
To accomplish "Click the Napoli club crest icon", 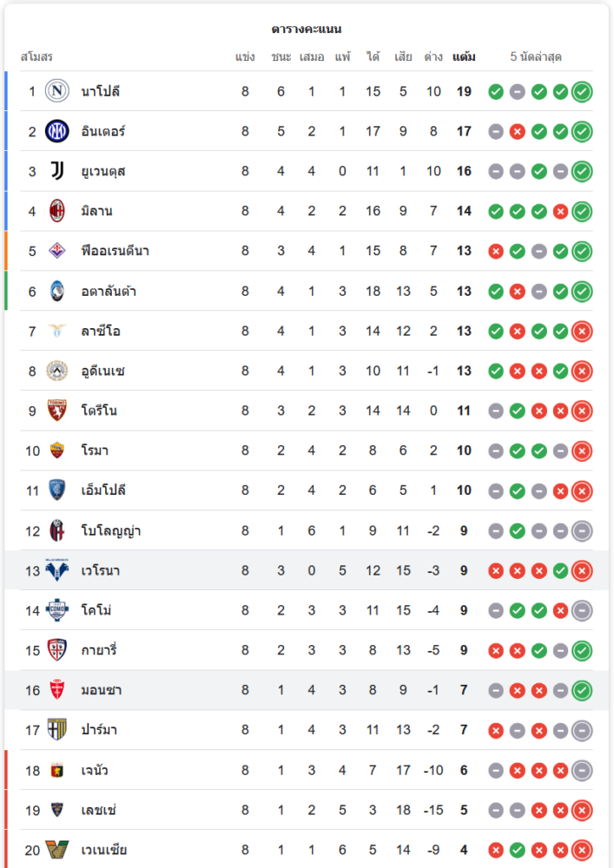I will [x=57, y=91].
